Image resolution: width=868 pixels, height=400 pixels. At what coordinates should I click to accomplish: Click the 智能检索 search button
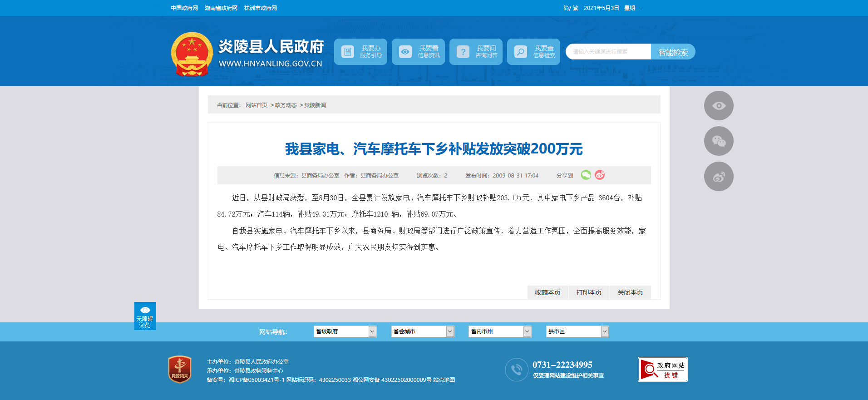point(673,52)
